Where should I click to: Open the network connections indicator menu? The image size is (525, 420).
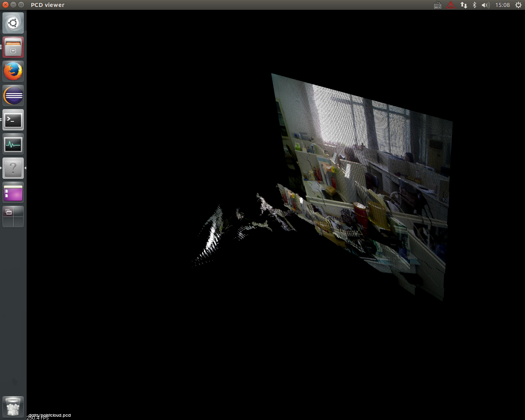[463, 5]
